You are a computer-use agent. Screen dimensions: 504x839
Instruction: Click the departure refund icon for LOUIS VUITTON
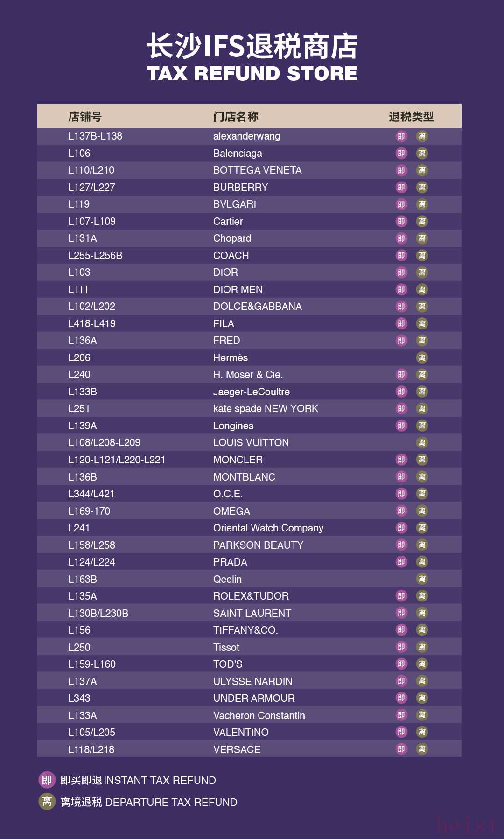point(422,443)
